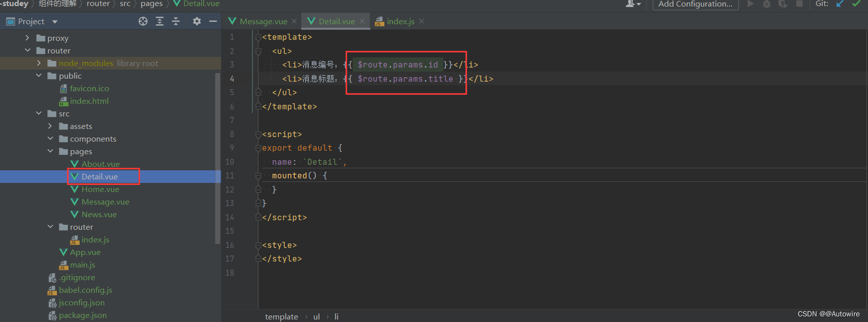Click the Vue icon beside About.vue
The width and height of the screenshot is (868, 322).
click(x=75, y=164)
